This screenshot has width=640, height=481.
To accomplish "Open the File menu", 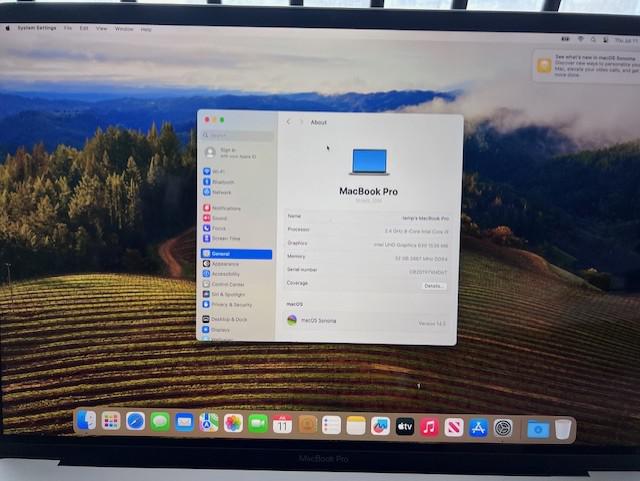I will (x=68, y=28).
